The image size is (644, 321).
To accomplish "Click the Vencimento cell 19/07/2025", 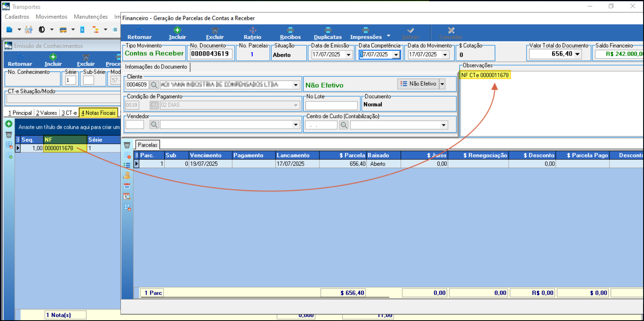I will point(210,164).
